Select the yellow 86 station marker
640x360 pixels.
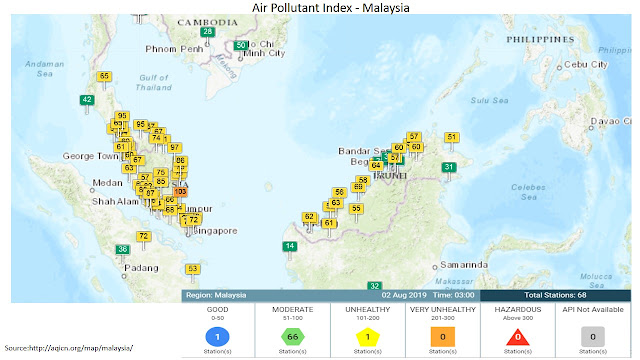(181, 160)
